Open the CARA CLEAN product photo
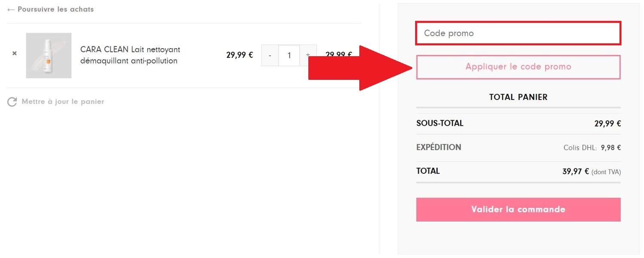 pos(49,55)
